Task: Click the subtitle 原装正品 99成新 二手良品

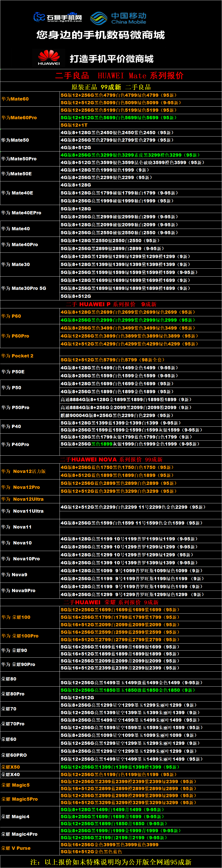Action: (x=111, y=87)
